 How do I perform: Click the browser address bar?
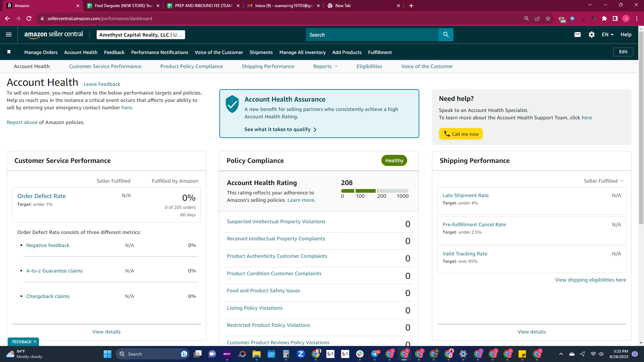pyautogui.click(x=282, y=18)
